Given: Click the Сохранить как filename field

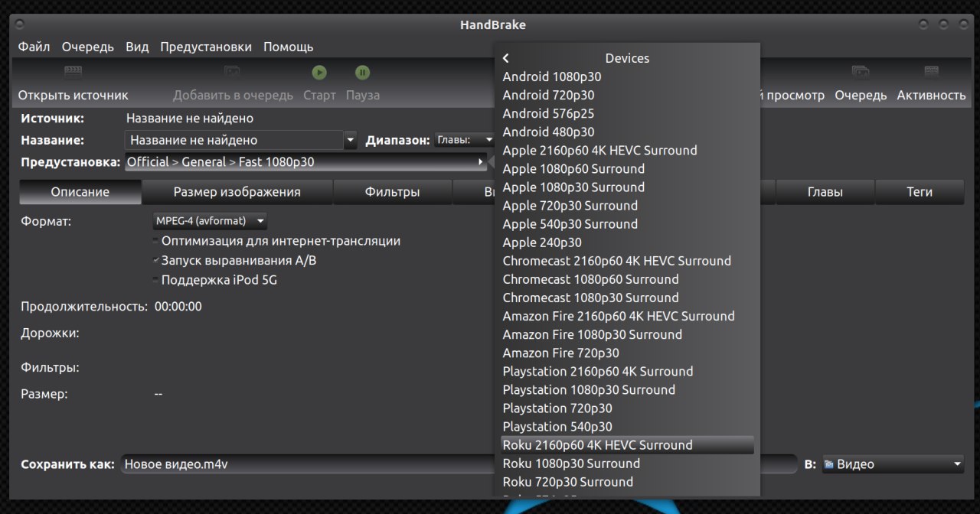Looking at the screenshot, I should (459, 464).
